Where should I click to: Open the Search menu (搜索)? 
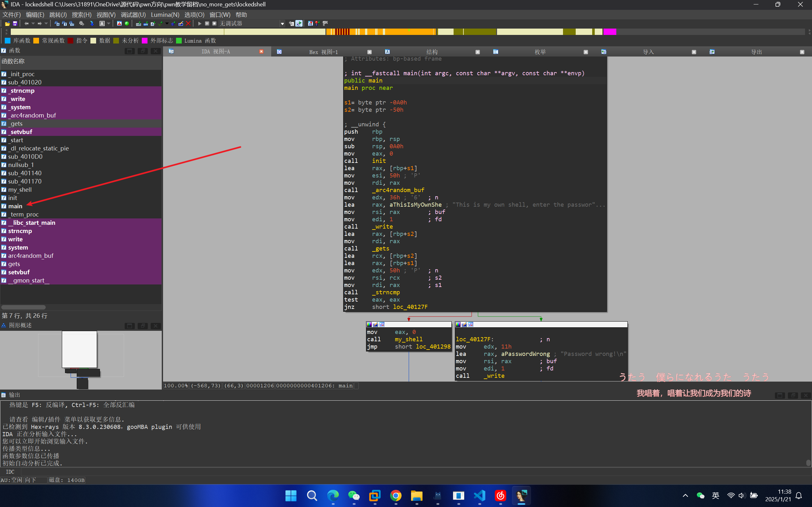pyautogui.click(x=82, y=15)
